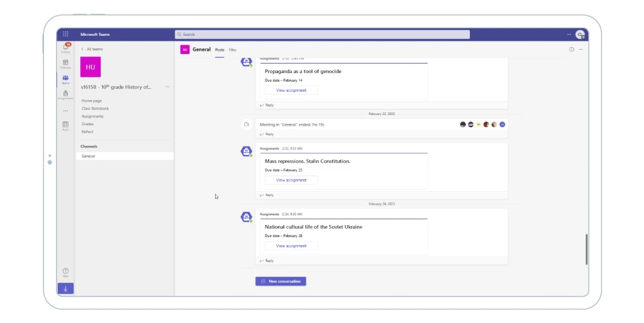The image size is (644, 323).
Task: Open the app launcher grid icon
Action: coord(65,34)
